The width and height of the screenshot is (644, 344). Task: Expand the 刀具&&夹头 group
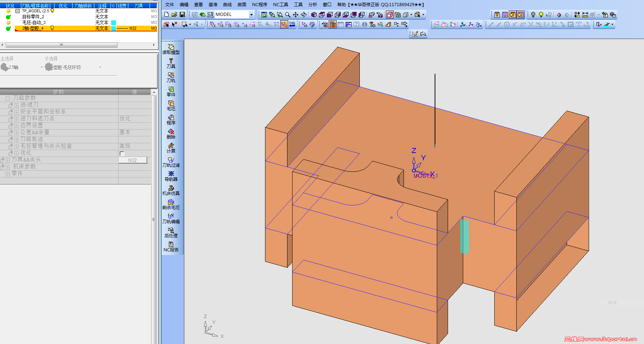8,160
